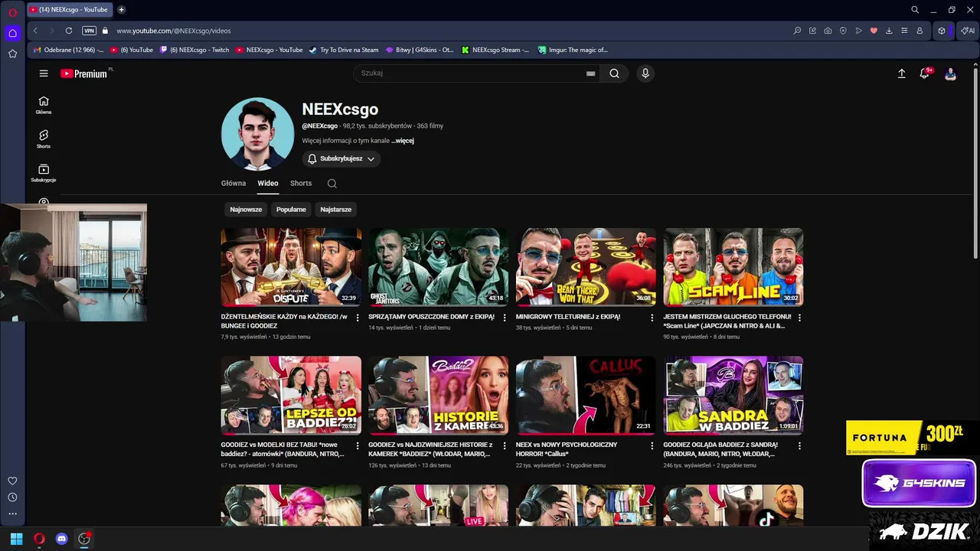The image size is (980, 551).
Task: Open tab search magnifier in title bar
Action: pyautogui.click(x=915, y=10)
